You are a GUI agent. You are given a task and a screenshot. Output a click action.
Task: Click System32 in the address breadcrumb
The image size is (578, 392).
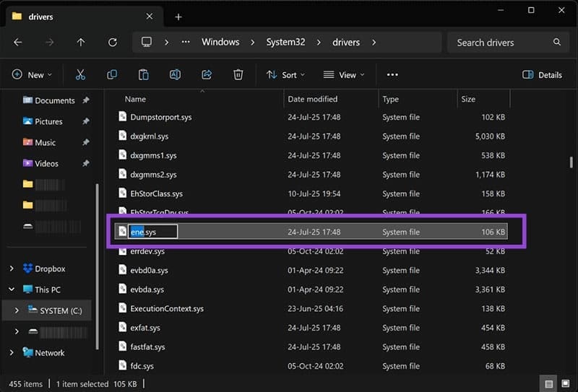[x=285, y=42]
